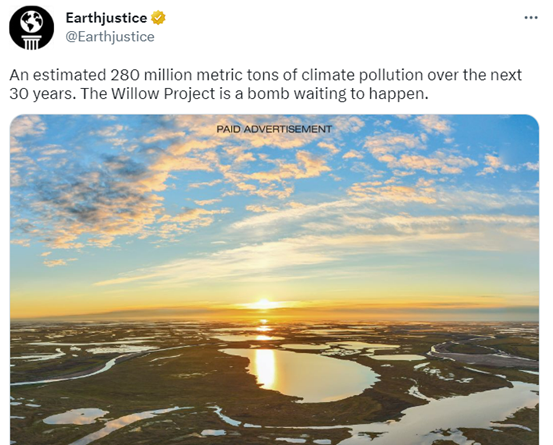The height and width of the screenshot is (445, 553).
Task: Click the gold verified badge
Action: (158, 18)
